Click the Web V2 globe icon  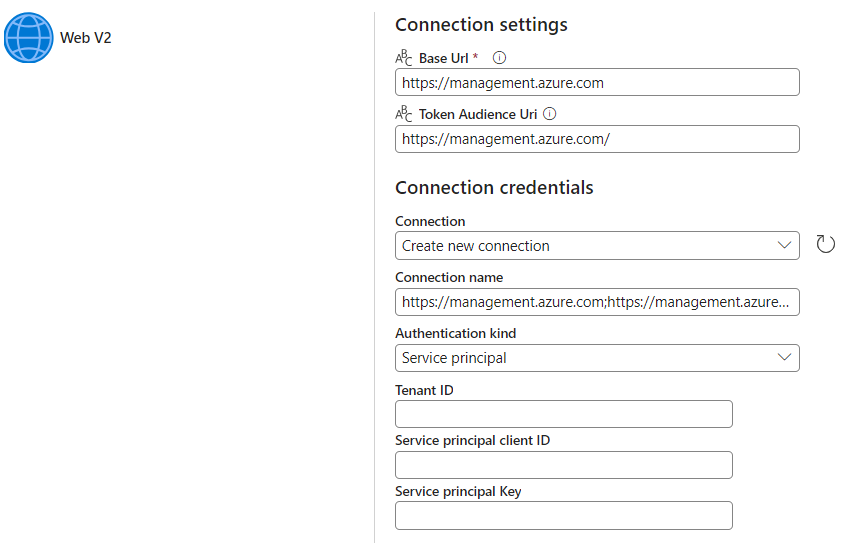29,38
